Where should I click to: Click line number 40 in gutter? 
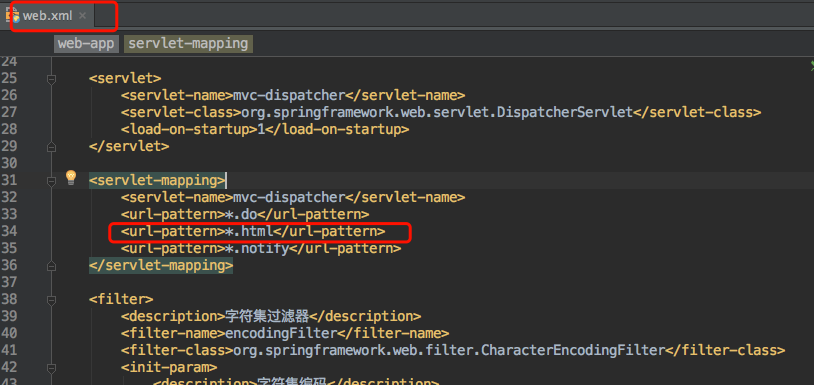pyautogui.click(x=9, y=333)
